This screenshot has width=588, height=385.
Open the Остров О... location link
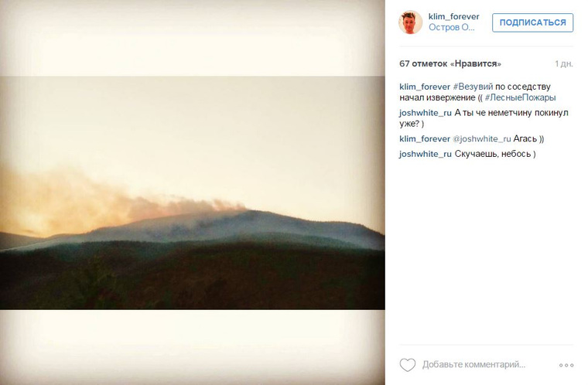[x=452, y=27]
